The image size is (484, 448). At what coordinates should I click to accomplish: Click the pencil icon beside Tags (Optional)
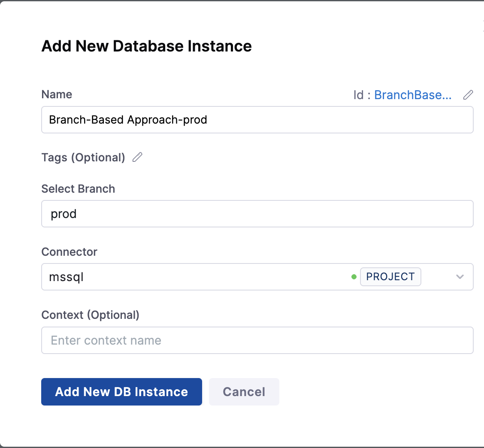pos(137,157)
